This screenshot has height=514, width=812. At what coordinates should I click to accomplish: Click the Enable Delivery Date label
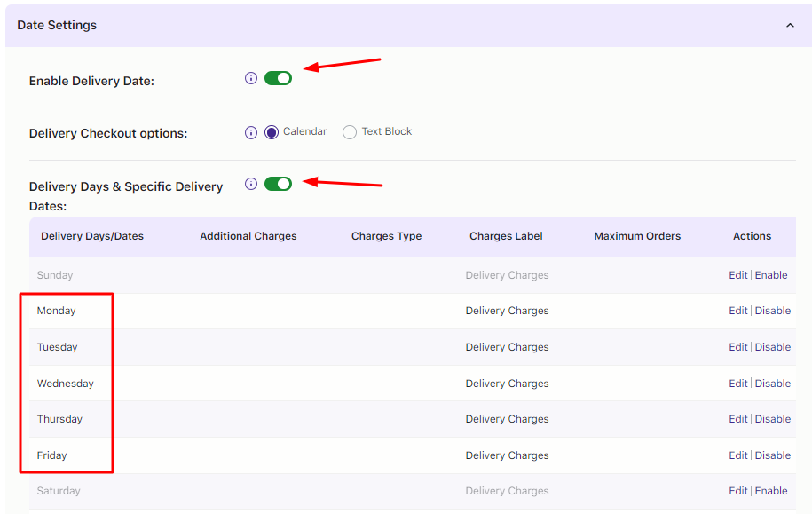pos(91,82)
